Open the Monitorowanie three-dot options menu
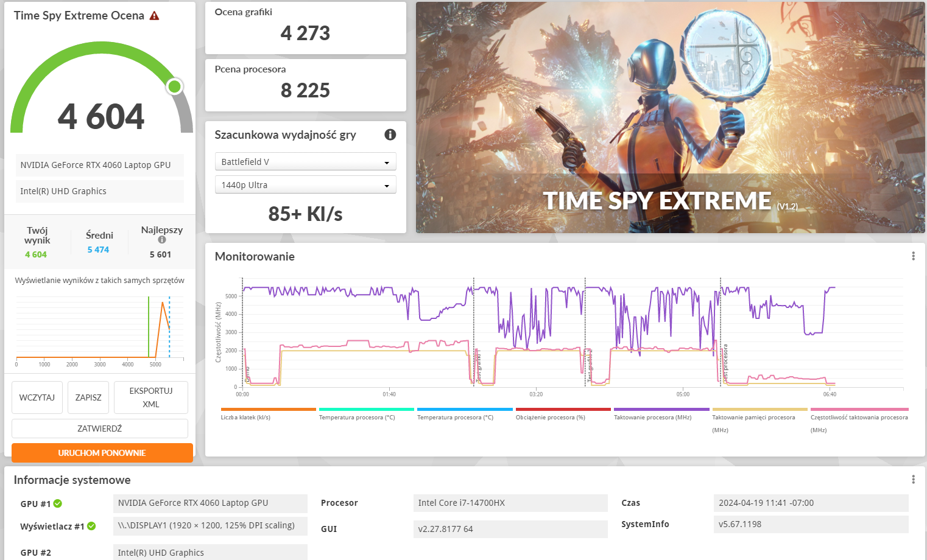The height and width of the screenshot is (560, 927). (913, 256)
